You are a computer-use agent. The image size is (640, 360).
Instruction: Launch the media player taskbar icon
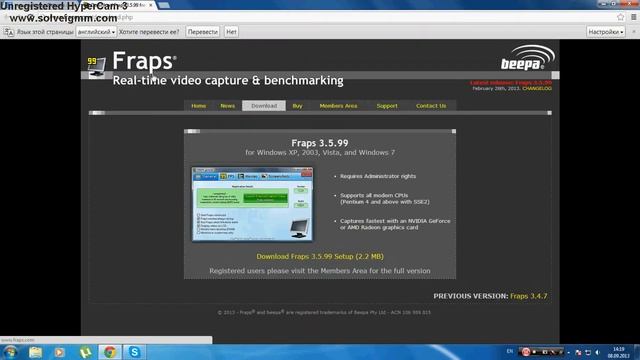(x=60, y=352)
